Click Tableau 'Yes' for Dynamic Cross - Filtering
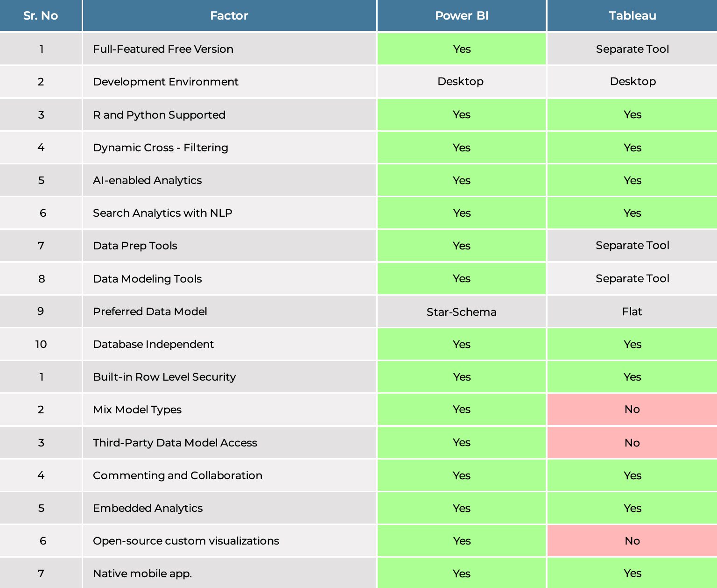 [x=633, y=148]
